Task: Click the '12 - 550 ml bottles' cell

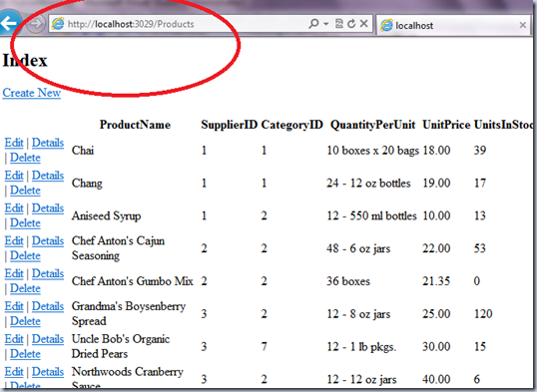Action: click(x=371, y=216)
